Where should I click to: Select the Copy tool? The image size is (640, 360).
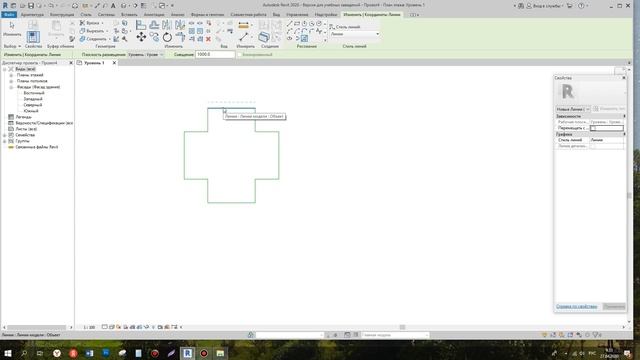pos(154,37)
